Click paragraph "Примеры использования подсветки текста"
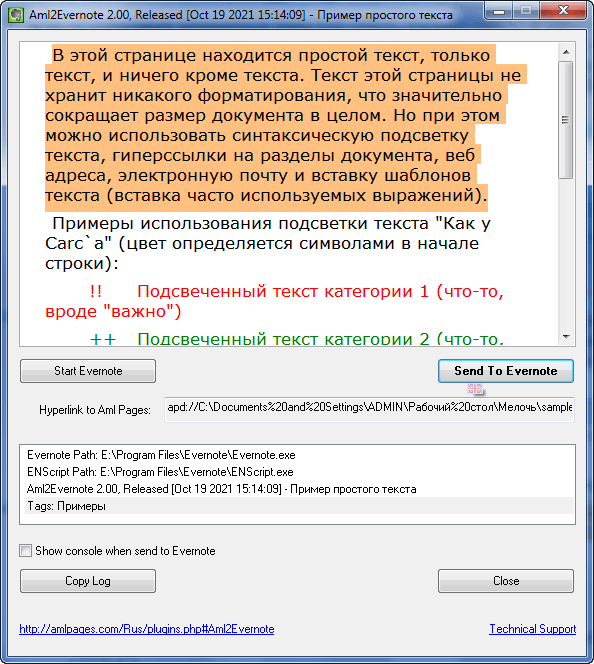Viewport: 594px width, 664px height. (268, 243)
